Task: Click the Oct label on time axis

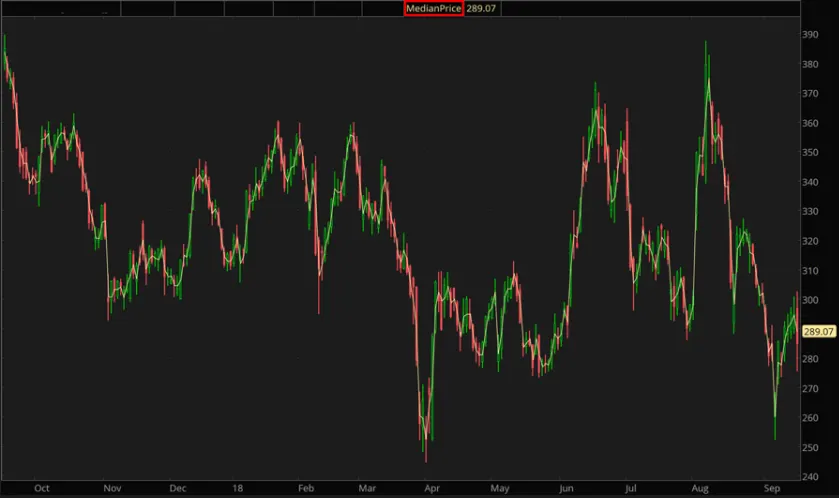Action: point(42,488)
